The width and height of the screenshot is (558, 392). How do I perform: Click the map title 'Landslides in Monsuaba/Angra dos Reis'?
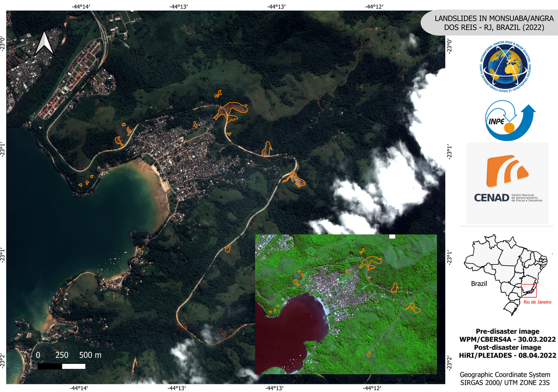[x=489, y=23]
